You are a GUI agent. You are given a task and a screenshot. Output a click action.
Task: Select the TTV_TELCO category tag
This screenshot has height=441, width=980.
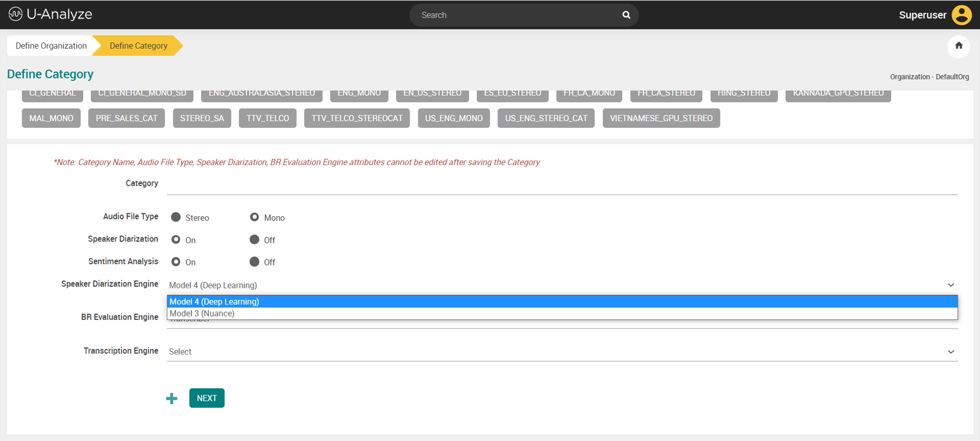coord(268,118)
